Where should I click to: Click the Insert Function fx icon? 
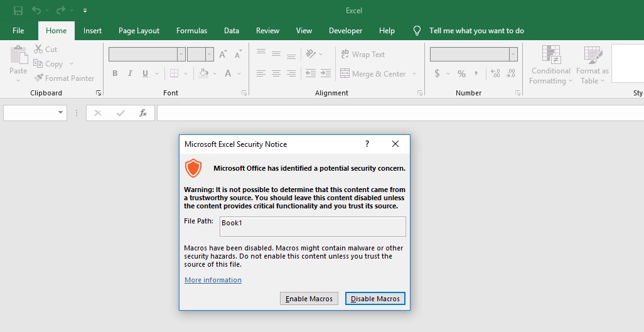click(143, 112)
